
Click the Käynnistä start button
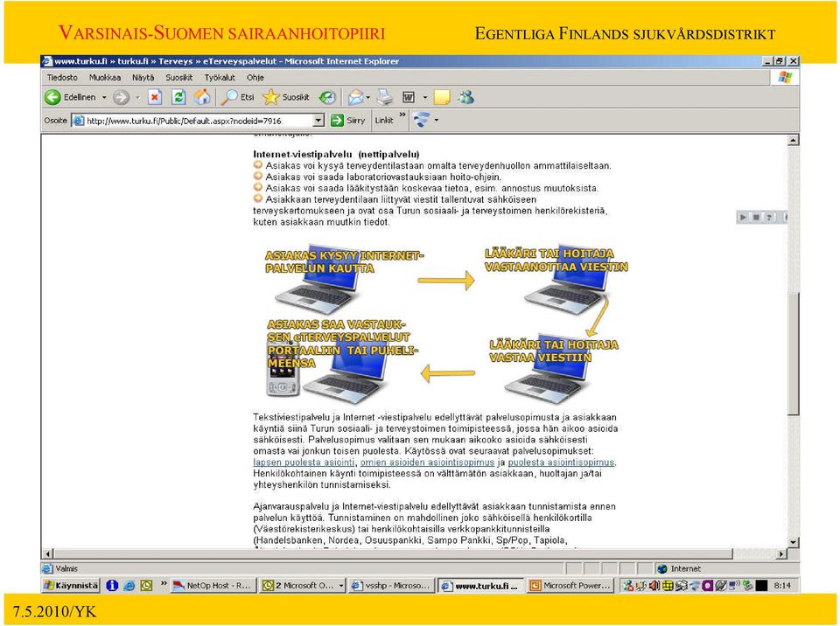point(71,585)
